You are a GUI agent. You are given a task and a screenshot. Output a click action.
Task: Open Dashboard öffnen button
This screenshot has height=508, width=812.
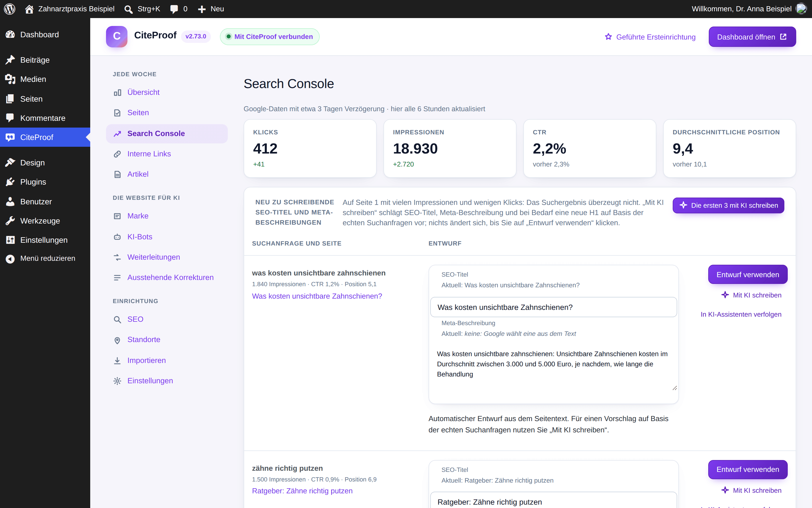(752, 37)
